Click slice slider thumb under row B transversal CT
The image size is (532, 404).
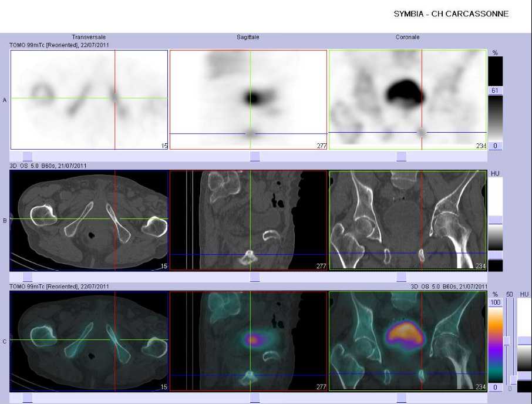(x=28, y=277)
